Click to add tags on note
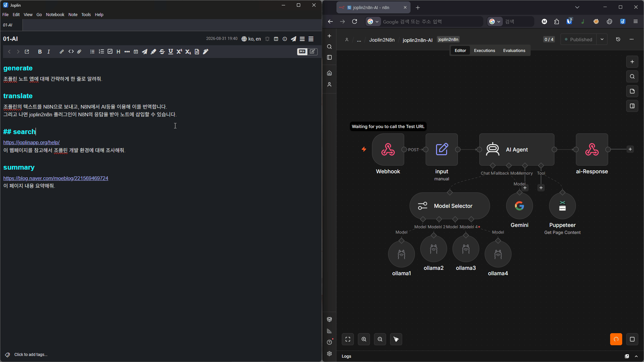This screenshot has height=362, width=644. [x=31, y=355]
